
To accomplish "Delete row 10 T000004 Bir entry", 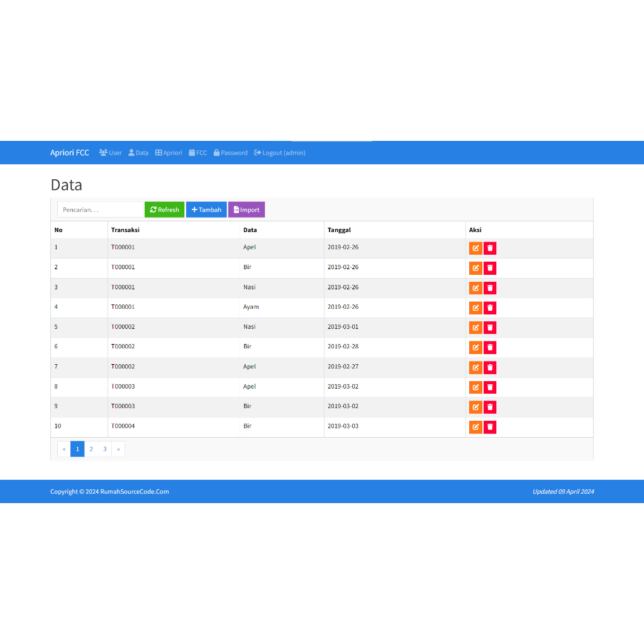I will pyautogui.click(x=489, y=427).
